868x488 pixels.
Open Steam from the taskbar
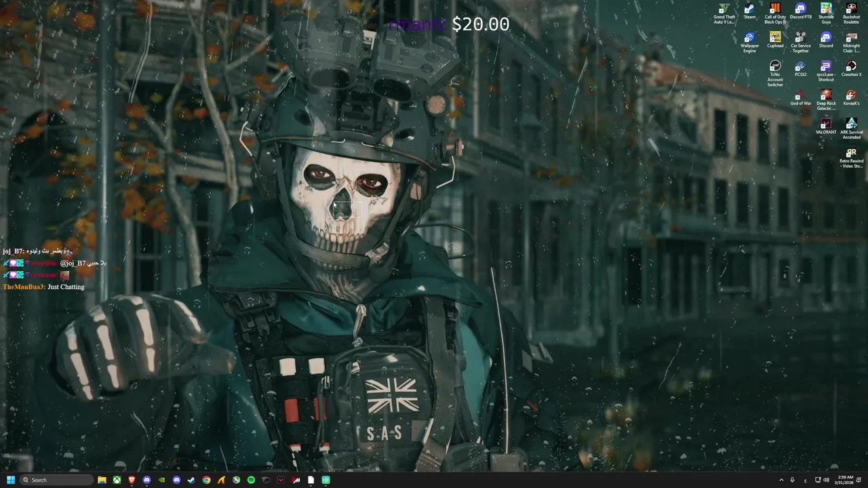[x=191, y=480]
